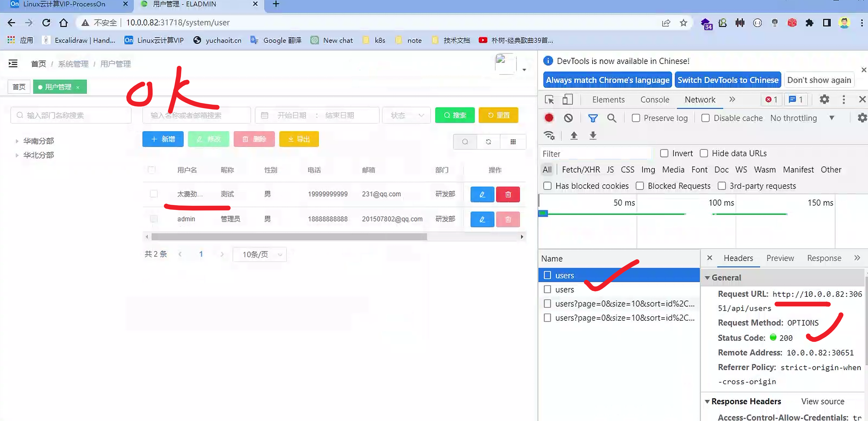Toggle device toolbar icon in DevTools
The image size is (868, 421).
coord(567,99)
